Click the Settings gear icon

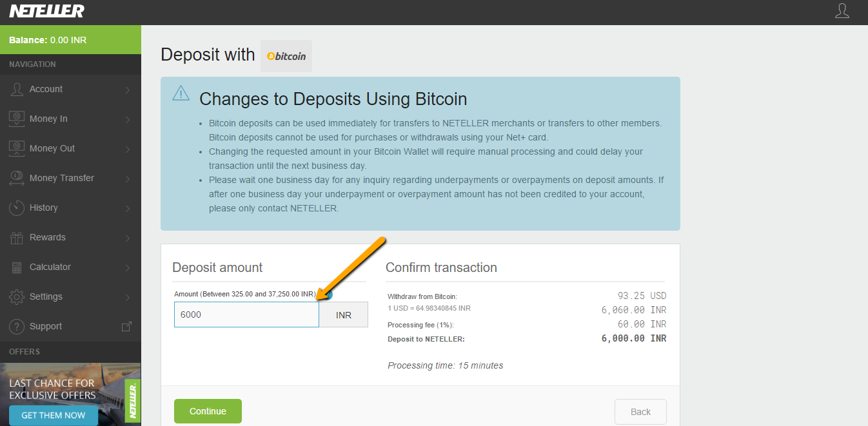pyautogui.click(x=17, y=296)
